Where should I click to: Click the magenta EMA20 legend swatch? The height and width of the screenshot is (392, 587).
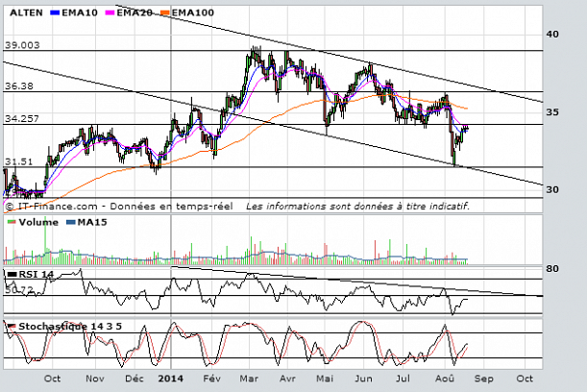click(110, 12)
